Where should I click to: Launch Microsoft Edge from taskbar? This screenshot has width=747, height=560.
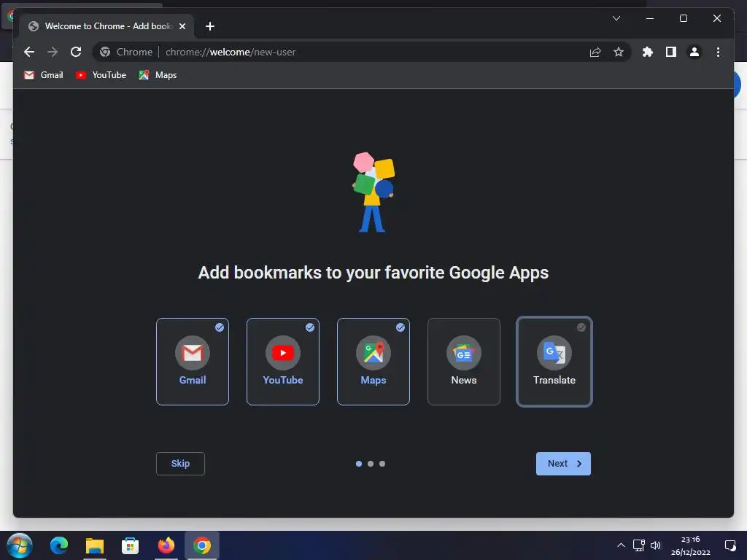[59, 545]
